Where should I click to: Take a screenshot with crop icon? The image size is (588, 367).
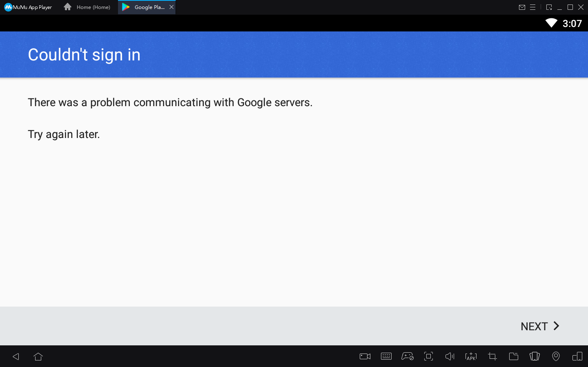[x=492, y=356]
